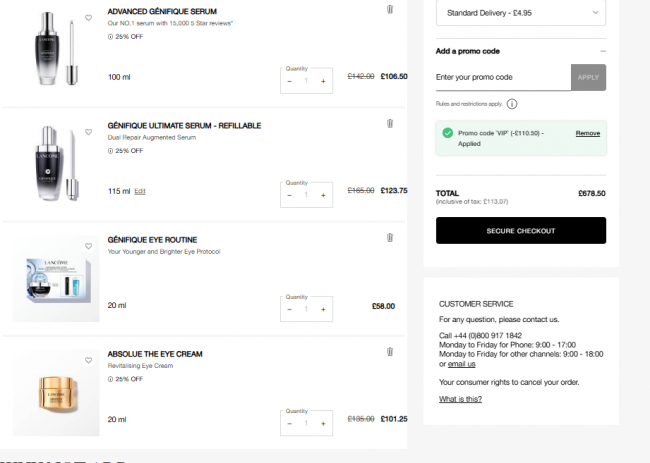Open the Standard Delivery dropdown

(x=521, y=12)
